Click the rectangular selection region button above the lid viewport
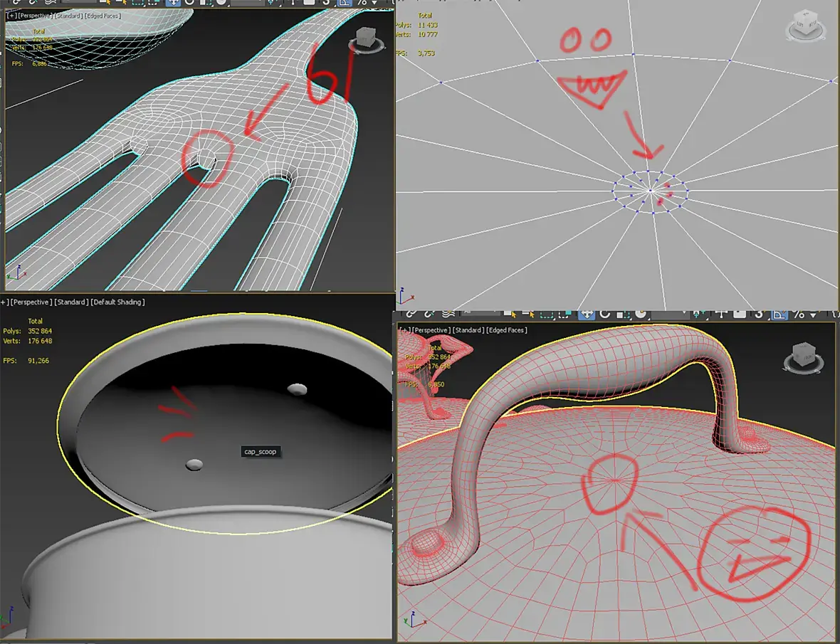This screenshot has height=644, width=840. [x=547, y=315]
